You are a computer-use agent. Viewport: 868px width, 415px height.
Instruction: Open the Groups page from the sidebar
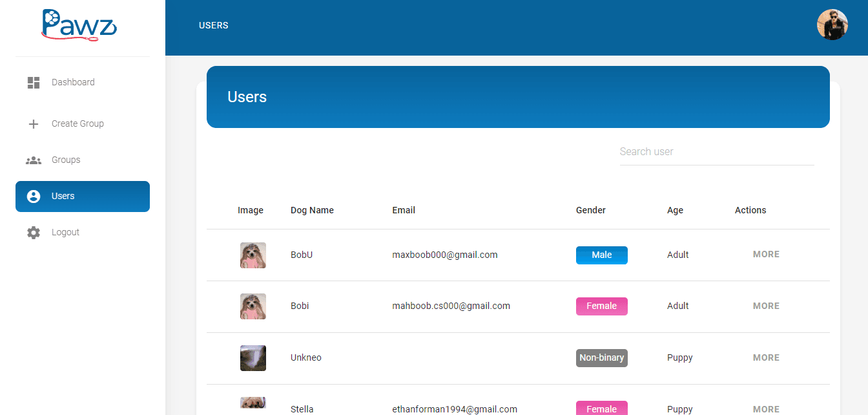[66, 160]
